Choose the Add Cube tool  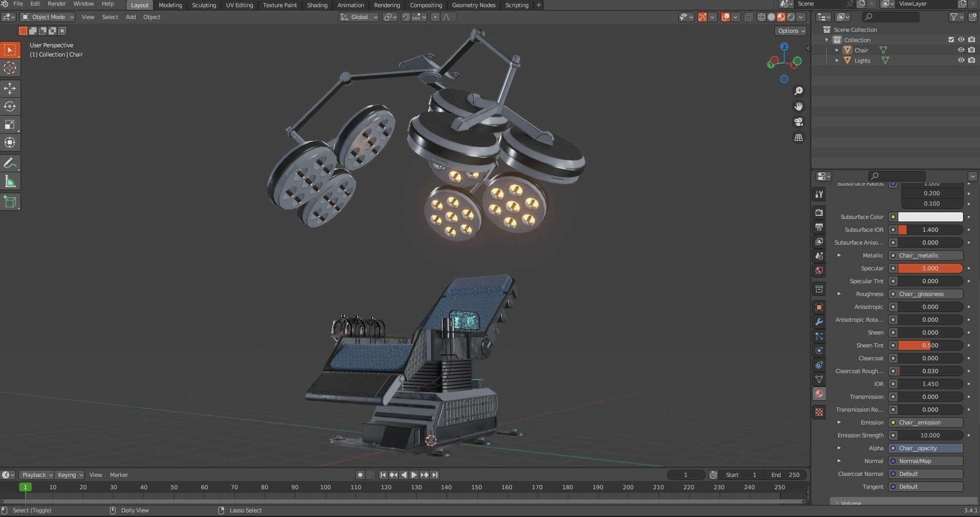tap(10, 201)
